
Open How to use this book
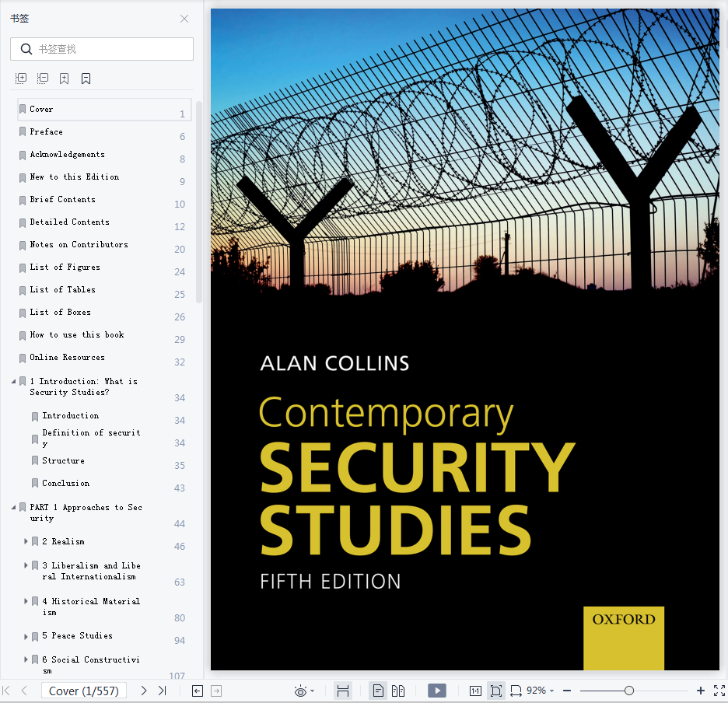click(104, 335)
